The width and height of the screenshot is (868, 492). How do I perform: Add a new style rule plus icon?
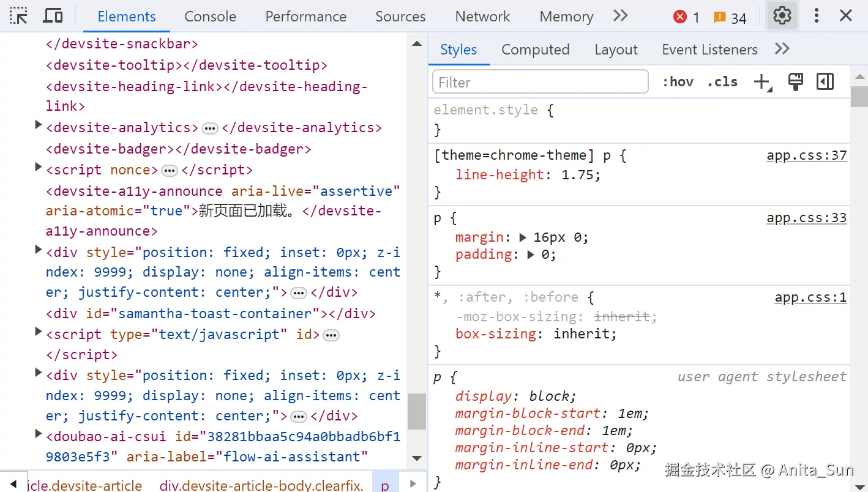762,82
